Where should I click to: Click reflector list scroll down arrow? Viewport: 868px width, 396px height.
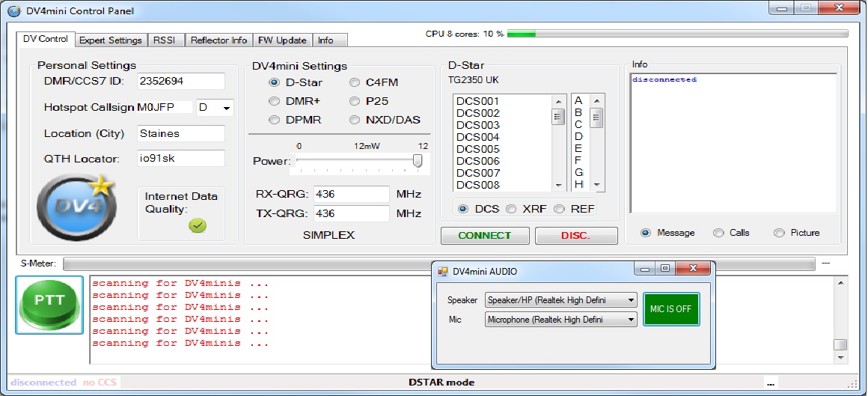point(558,185)
